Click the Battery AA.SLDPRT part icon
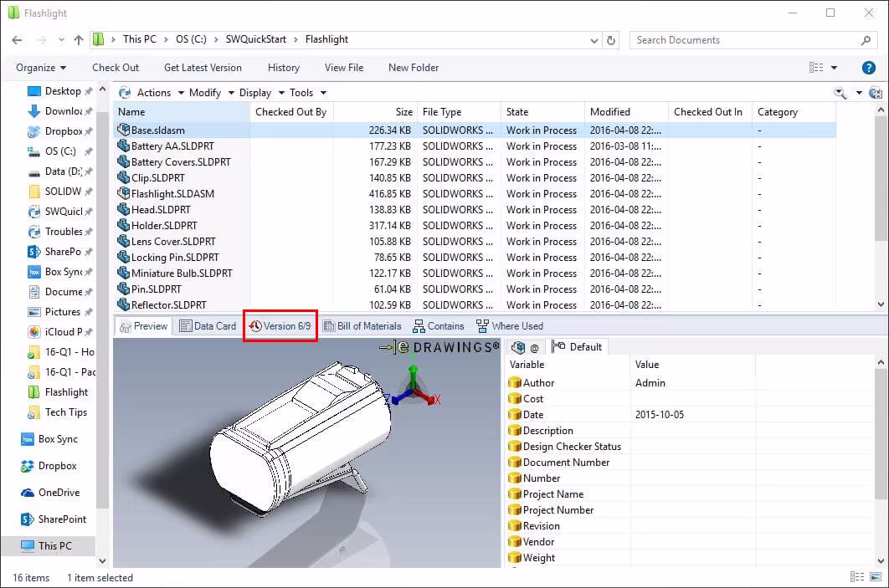889x588 pixels. click(123, 146)
